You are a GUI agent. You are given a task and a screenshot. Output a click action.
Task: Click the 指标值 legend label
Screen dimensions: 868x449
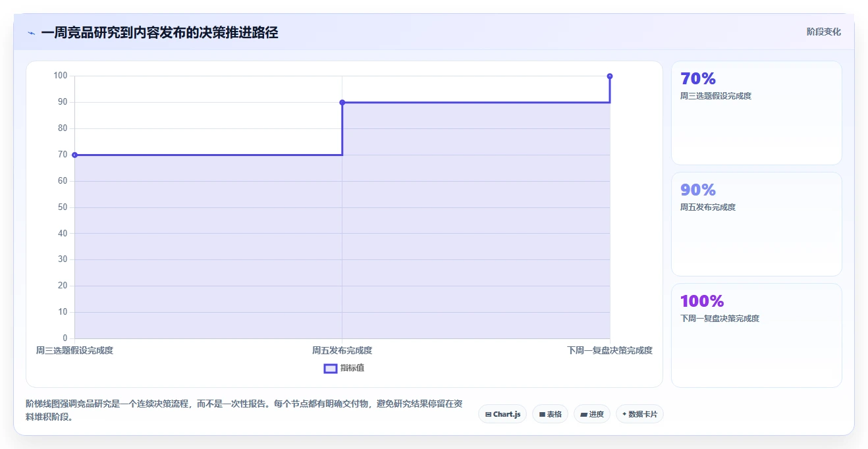click(x=352, y=368)
